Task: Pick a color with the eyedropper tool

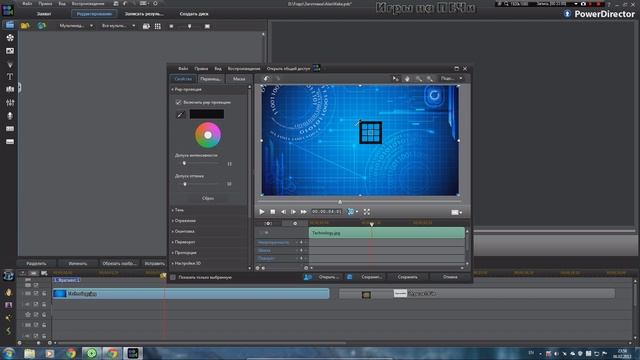Action: click(180, 114)
